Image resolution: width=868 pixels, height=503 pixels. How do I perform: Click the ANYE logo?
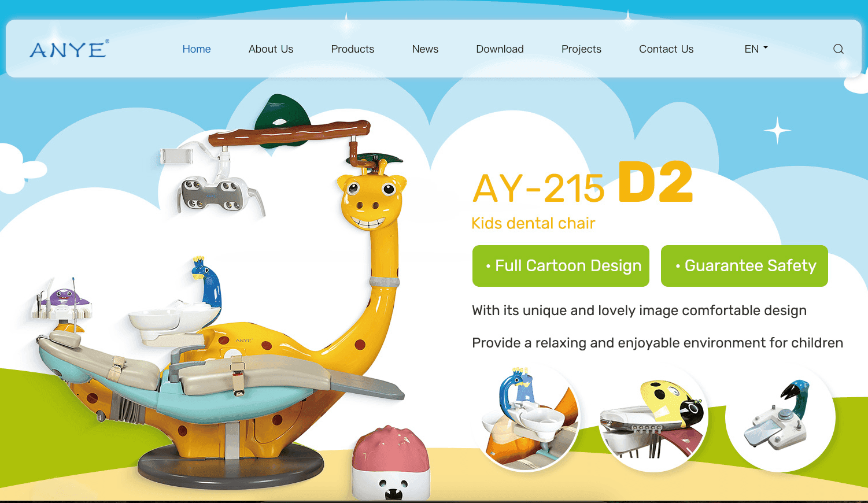point(69,49)
